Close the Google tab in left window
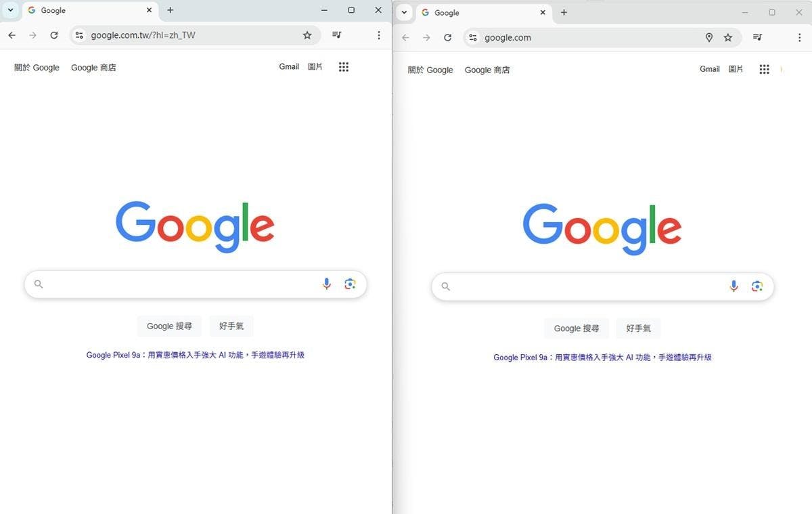 coord(149,10)
